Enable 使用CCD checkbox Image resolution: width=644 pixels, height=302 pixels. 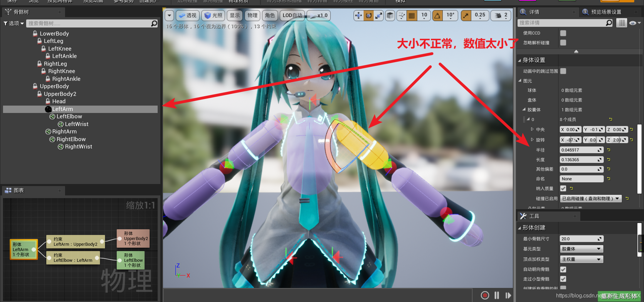[x=563, y=33]
